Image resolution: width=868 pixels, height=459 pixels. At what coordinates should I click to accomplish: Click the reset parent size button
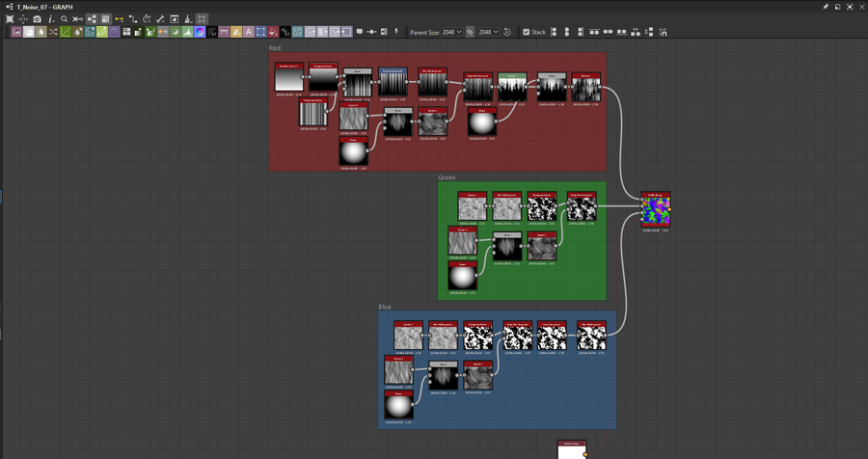pyautogui.click(x=507, y=32)
